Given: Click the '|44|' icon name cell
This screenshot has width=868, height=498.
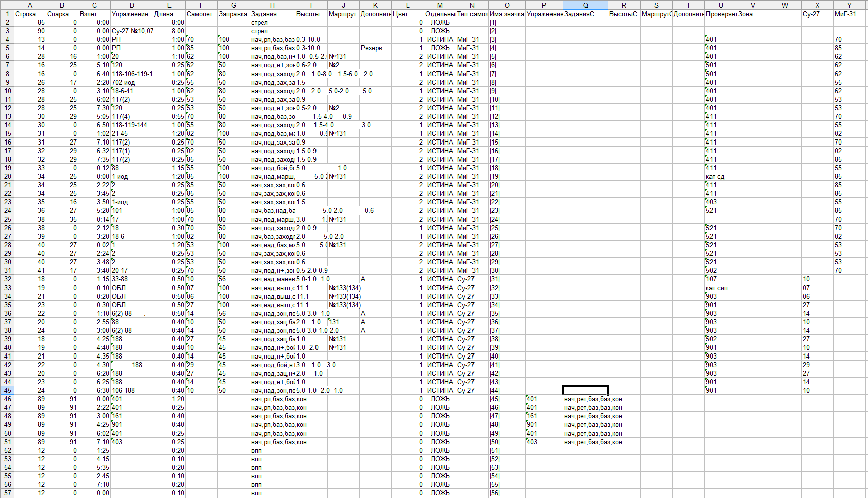Looking at the screenshot, I should pyautogui.click(x=507, y=390).
